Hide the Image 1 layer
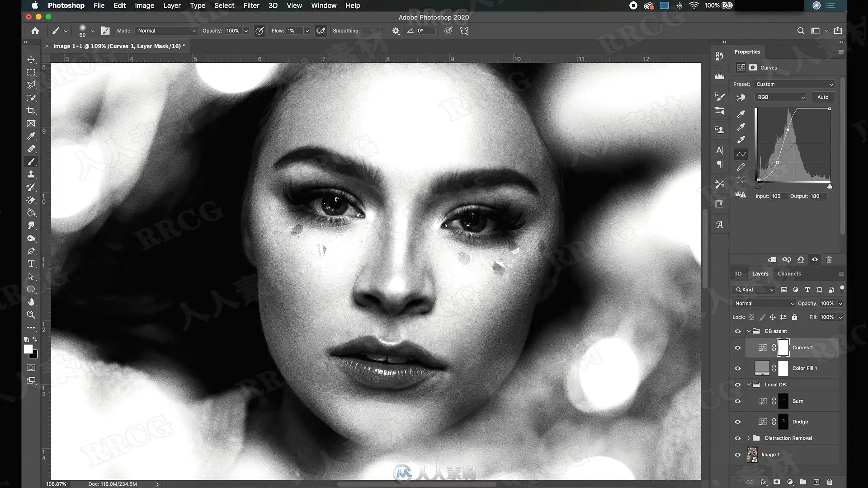Viewport: 868px width, 488px height. 737,455
